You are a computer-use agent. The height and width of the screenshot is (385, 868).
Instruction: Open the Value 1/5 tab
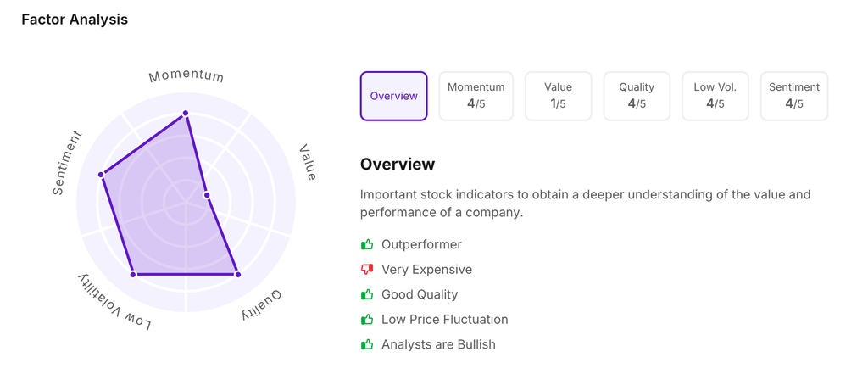558,96
